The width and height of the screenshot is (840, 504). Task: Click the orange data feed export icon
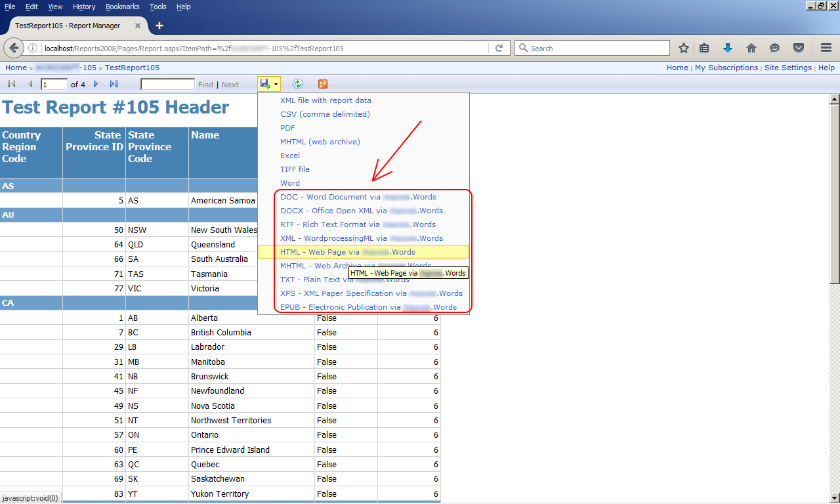322,84
